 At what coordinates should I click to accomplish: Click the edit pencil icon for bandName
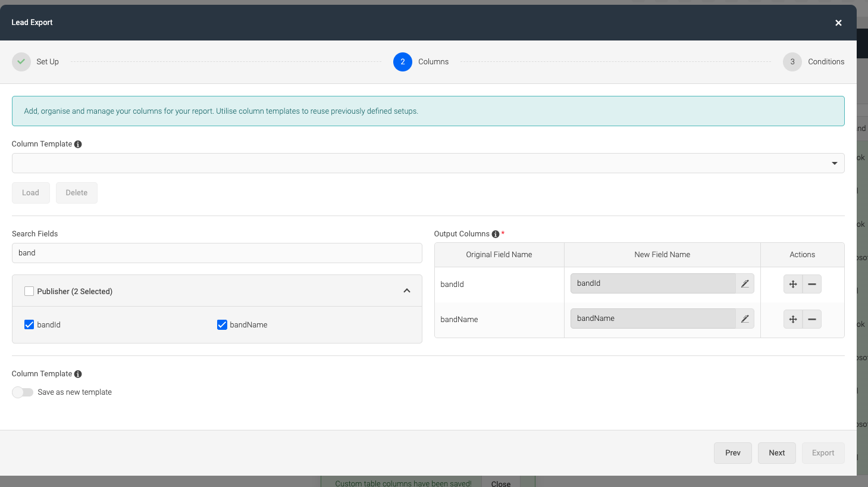(745, 319)
